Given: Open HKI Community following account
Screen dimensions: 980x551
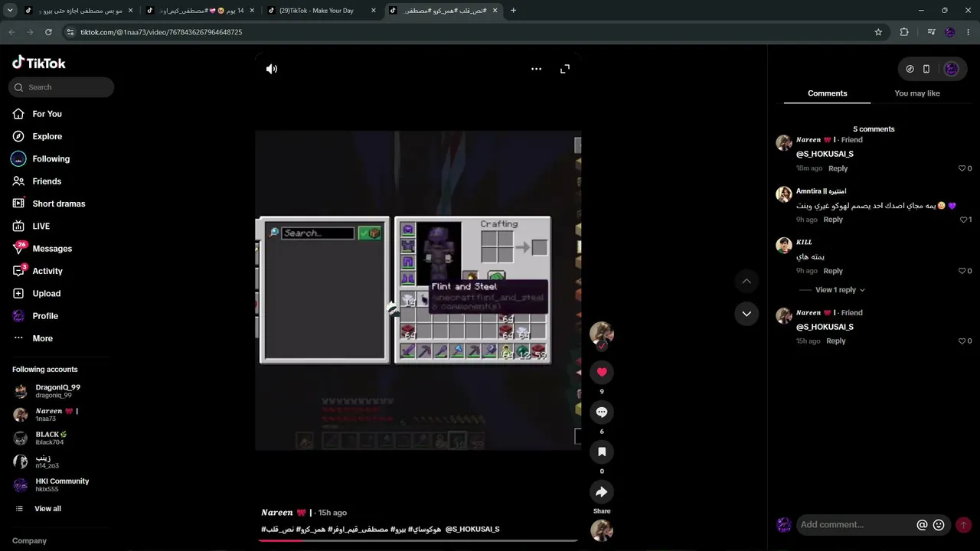Looking at the screenshot, I should click(x=62, y=484).
